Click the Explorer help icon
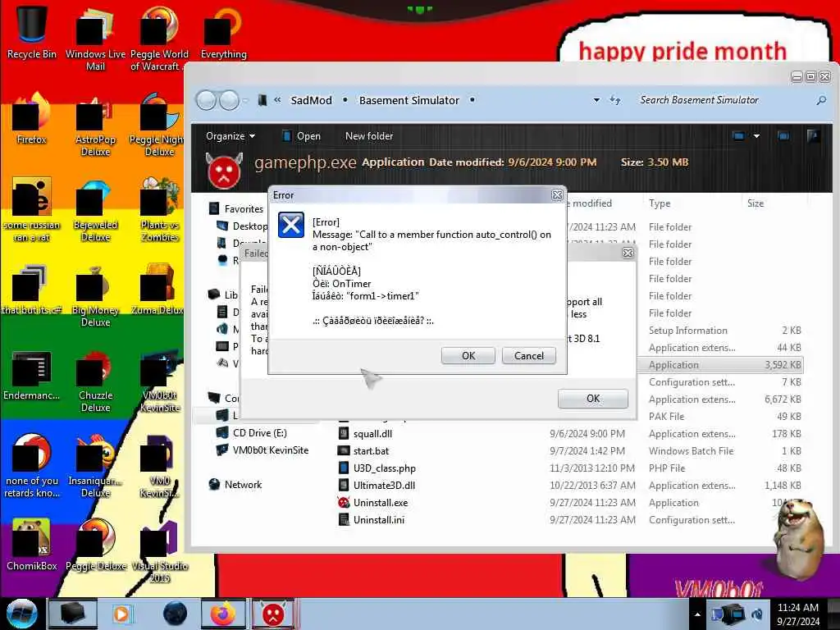The width and height of the screenshot is (840, 630). point(813,136)
